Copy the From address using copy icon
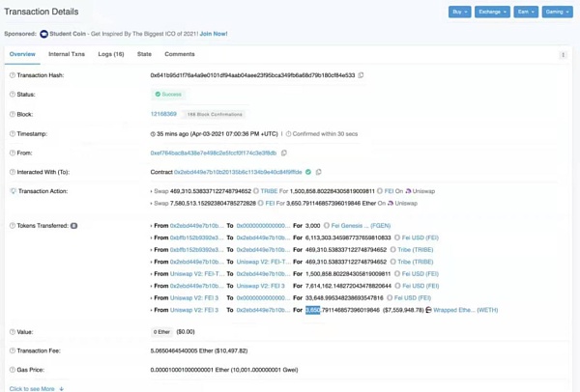The image size is (580, 392). (x=283, y=153)
